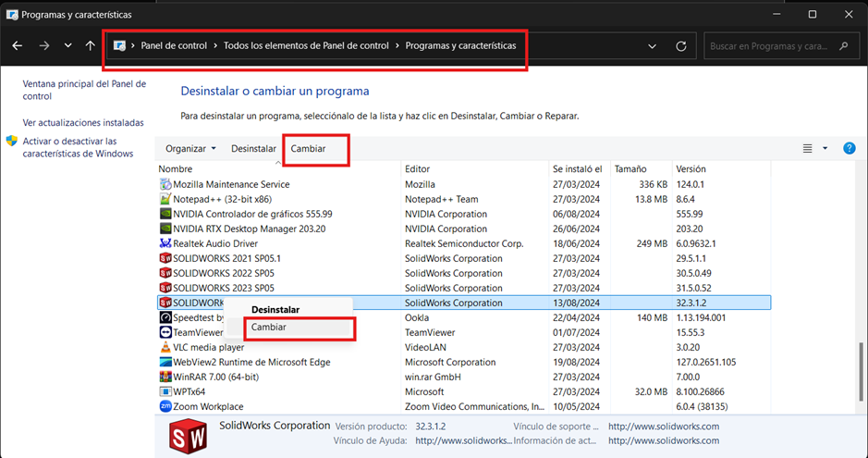Click Ookla editor cell
This screenshot has height=458, width=868.
[416, 318]
